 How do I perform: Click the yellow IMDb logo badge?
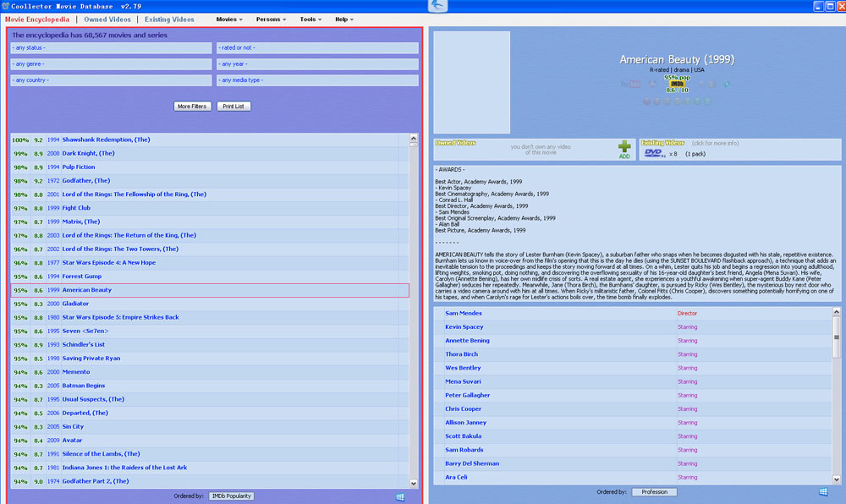(677, 84)
